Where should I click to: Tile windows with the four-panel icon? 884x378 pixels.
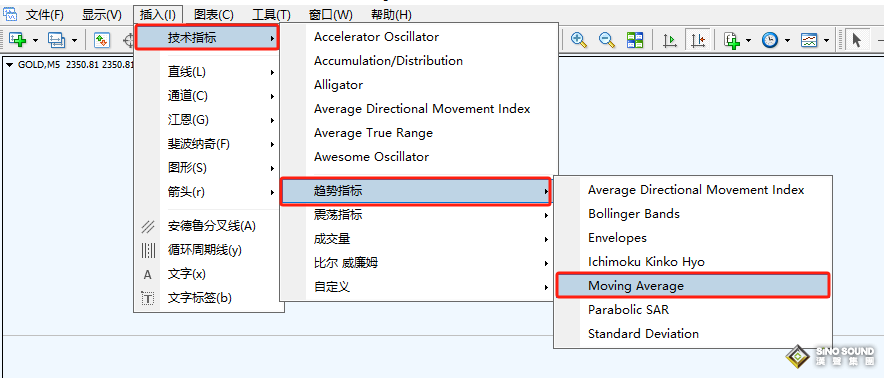[x=635, y=40]
